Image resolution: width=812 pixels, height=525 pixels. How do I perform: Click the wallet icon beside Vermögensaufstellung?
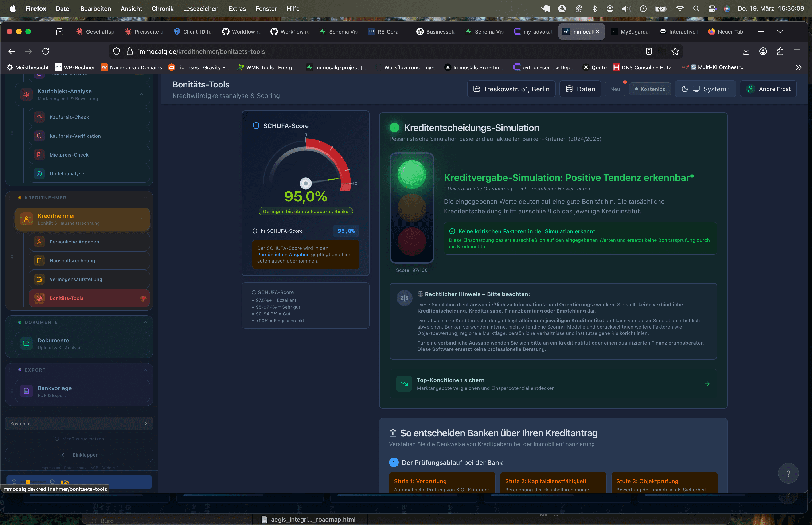[x=39, y=279]
